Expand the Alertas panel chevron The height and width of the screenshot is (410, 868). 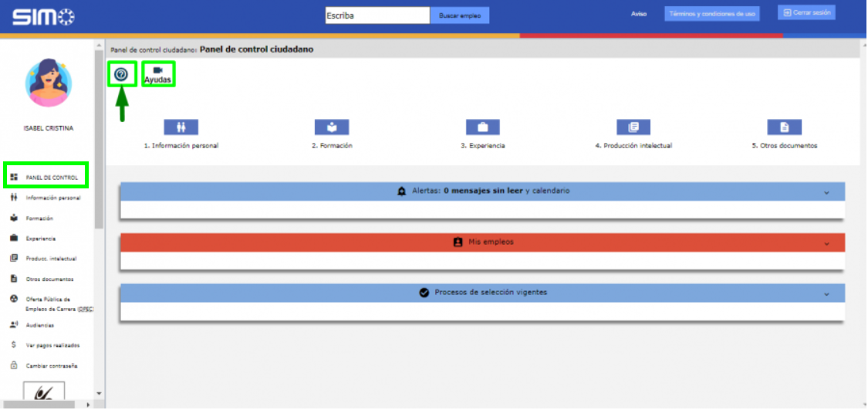pos(826,192)
